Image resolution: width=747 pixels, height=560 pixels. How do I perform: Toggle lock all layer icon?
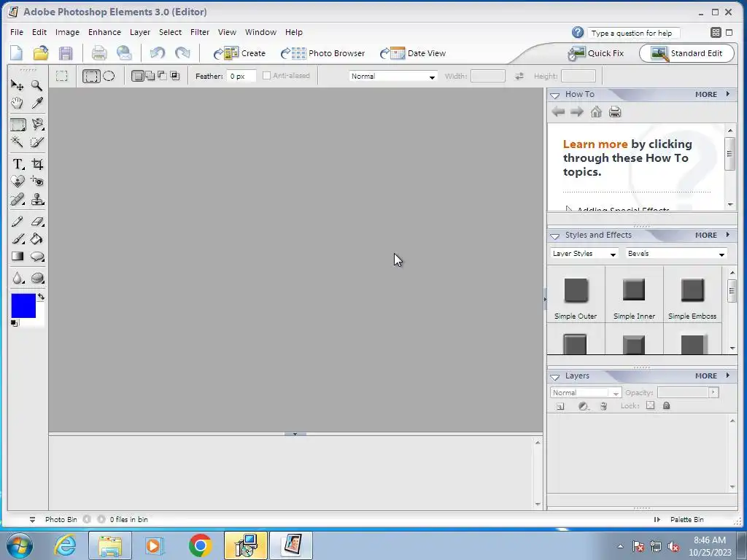click(x=667, y=405)
